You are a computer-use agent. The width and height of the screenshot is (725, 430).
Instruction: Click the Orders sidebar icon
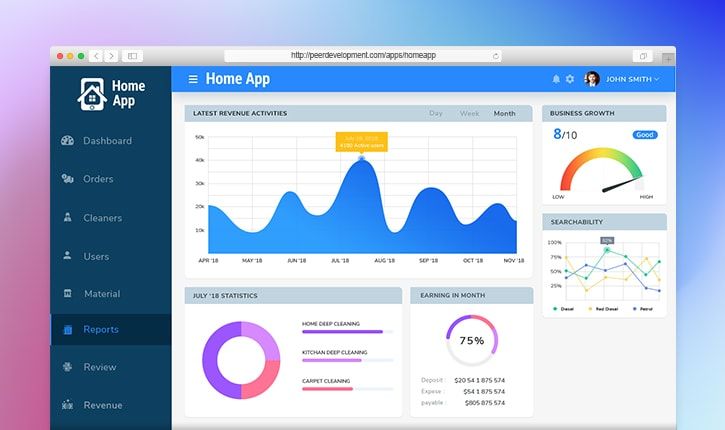click(x=68, y=178)
